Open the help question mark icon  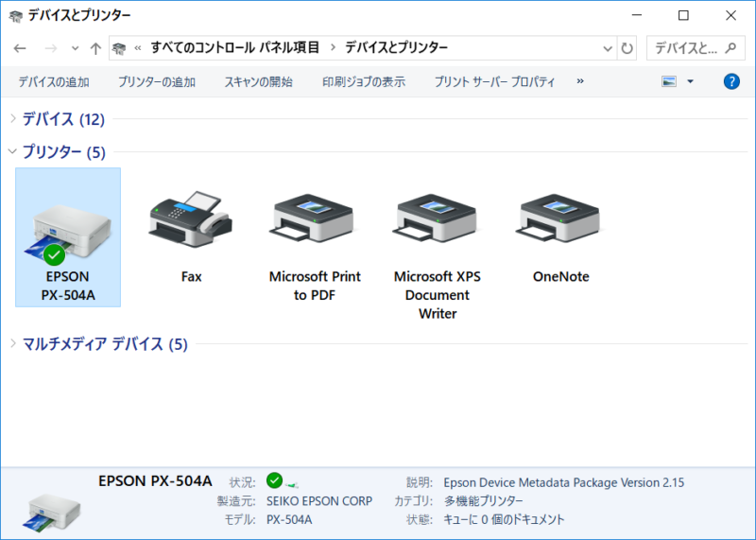tap(730, 82)
